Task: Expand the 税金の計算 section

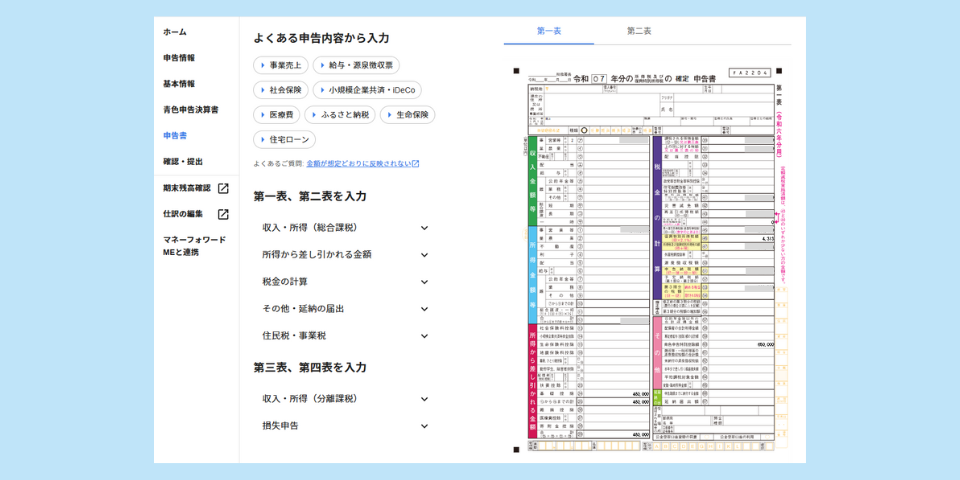Action: [x=345, y=282]
